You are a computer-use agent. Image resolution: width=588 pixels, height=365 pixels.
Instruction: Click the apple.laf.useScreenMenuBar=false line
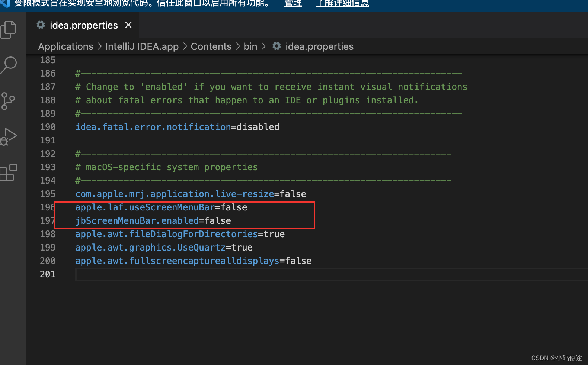[x=161, y=207]
